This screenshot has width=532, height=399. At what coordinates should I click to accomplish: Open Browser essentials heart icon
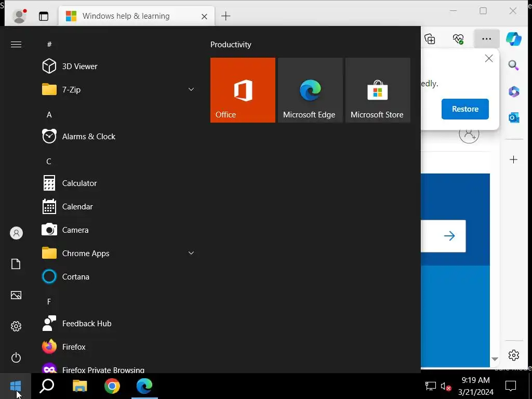[458, 39]
